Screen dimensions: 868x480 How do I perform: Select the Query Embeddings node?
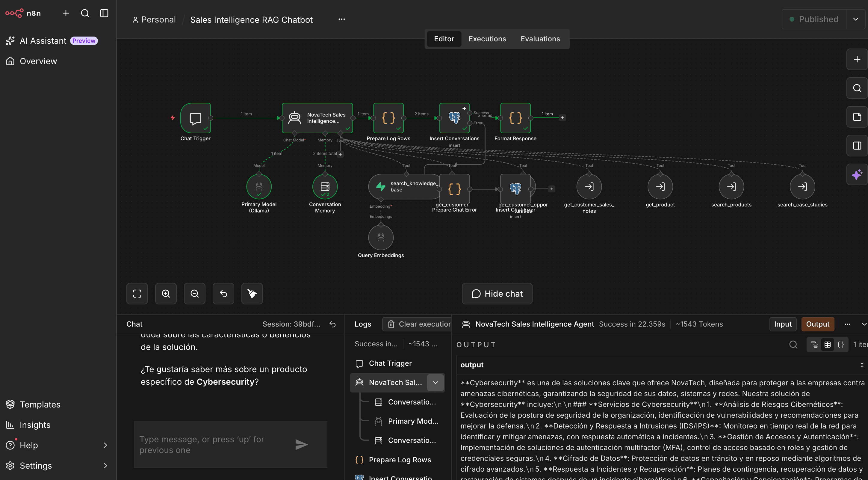tap(381, 238)
